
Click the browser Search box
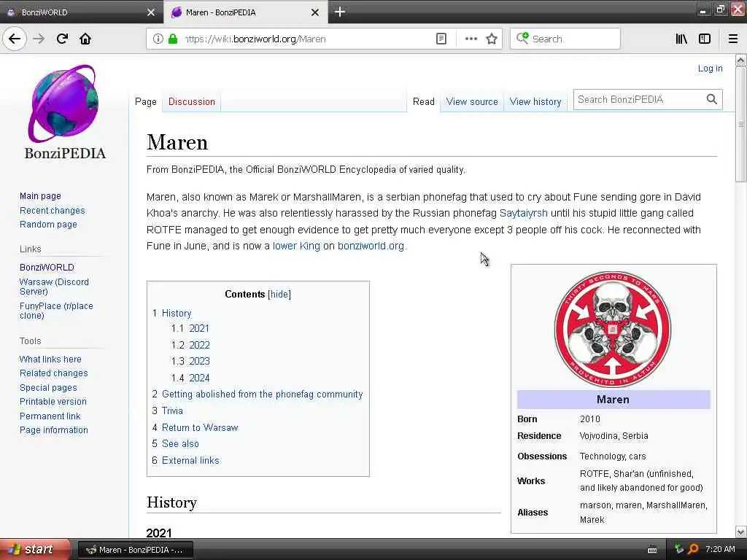[565, 39]
